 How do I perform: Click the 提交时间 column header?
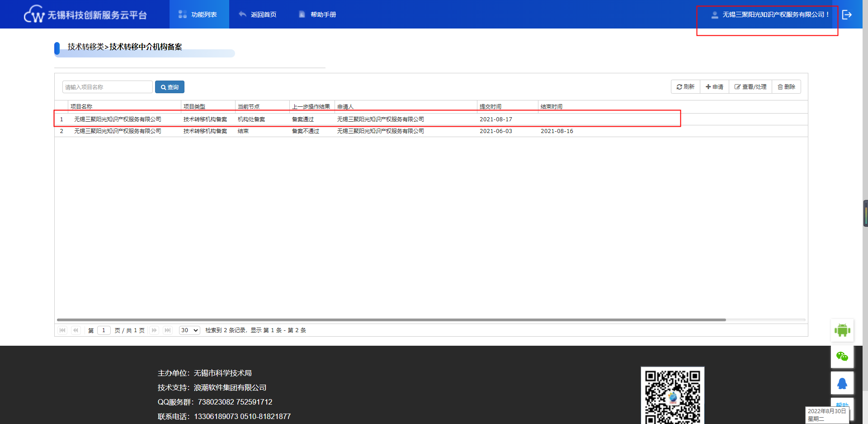508,107
